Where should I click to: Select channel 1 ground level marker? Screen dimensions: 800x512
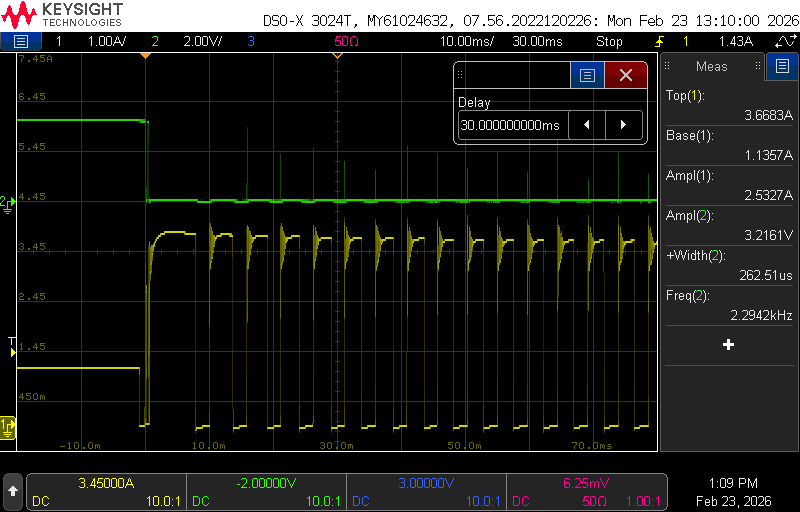(8, 428)
